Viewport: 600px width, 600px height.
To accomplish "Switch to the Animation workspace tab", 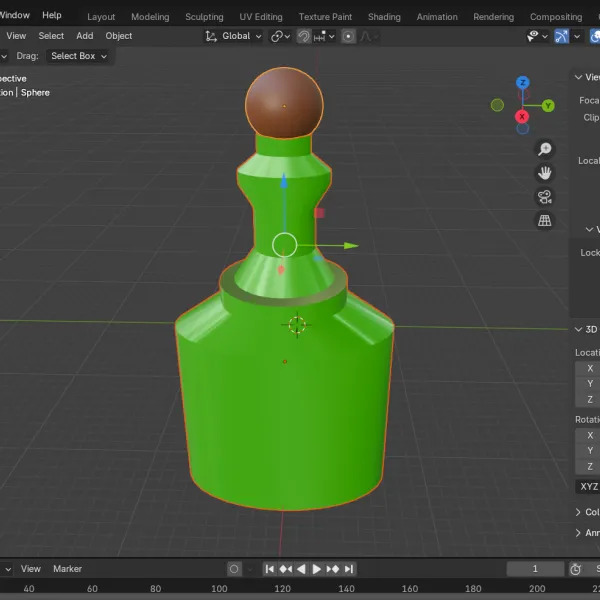I will [x=437, y=17].
